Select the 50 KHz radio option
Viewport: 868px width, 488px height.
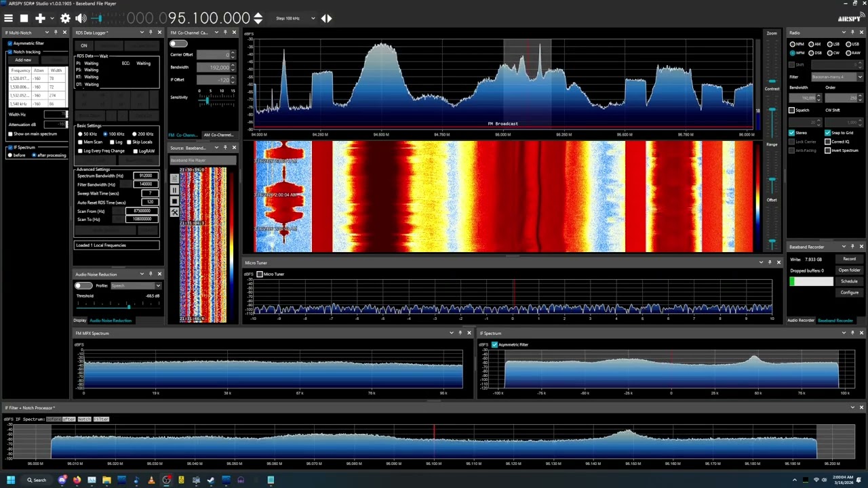80,134
